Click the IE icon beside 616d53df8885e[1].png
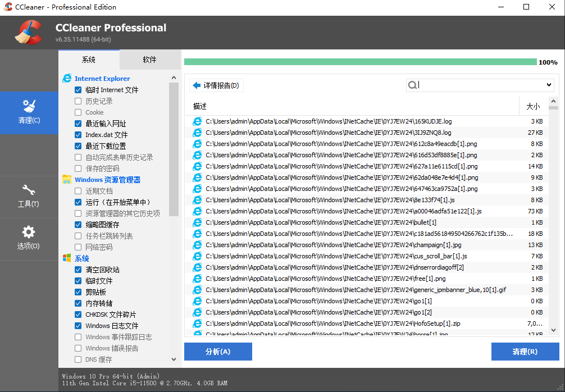 coord(197,155)
